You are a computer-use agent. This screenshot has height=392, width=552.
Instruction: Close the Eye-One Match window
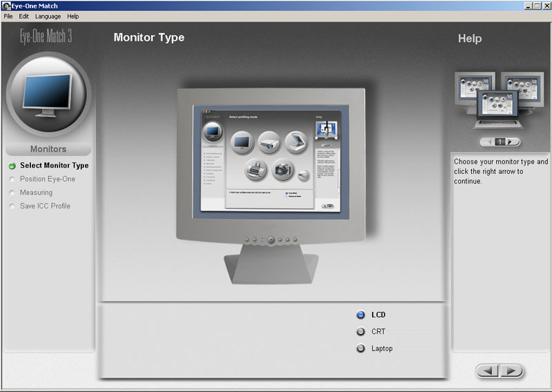click(x=546, y=6)
